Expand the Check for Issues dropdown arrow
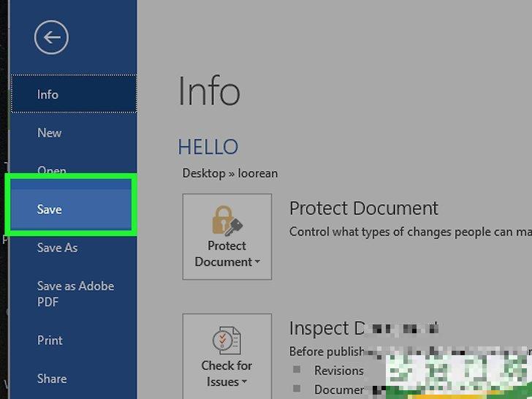The image size is (532, 399). tap(244, 382)
